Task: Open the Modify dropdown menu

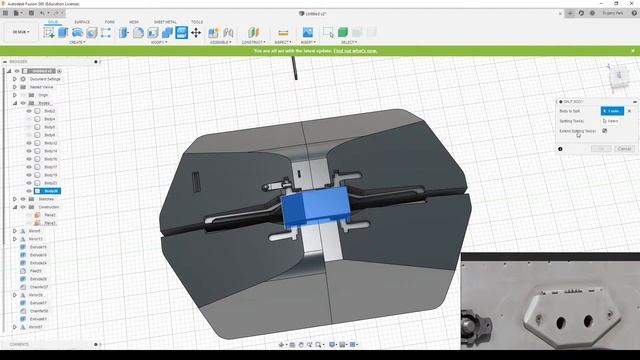Action: click(x=159, y=42)
